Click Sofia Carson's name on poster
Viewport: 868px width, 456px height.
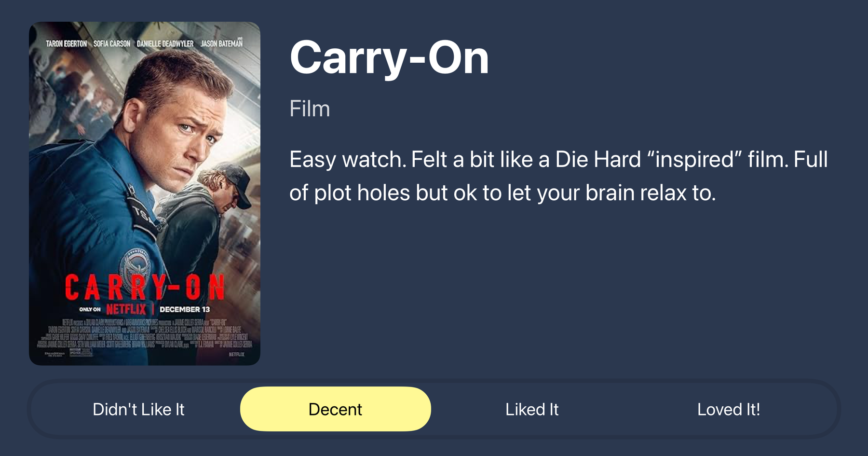[112, 43]
